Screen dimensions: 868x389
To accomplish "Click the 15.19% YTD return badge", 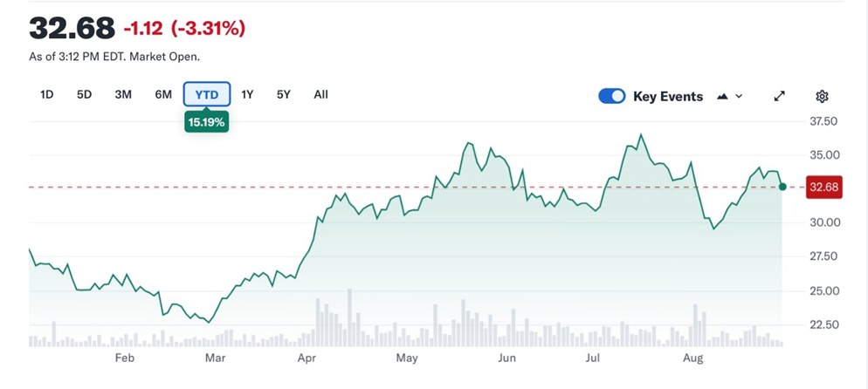I will 205,122.
